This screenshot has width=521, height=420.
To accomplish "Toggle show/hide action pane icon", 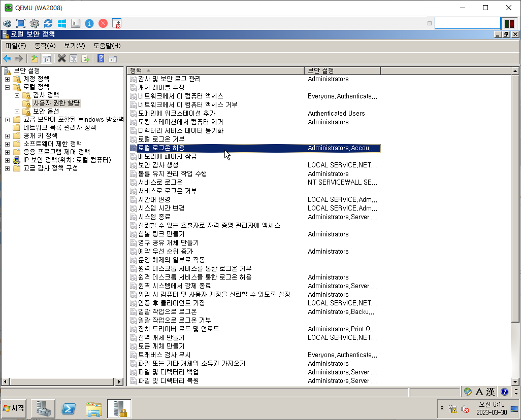I will point(113,59).
